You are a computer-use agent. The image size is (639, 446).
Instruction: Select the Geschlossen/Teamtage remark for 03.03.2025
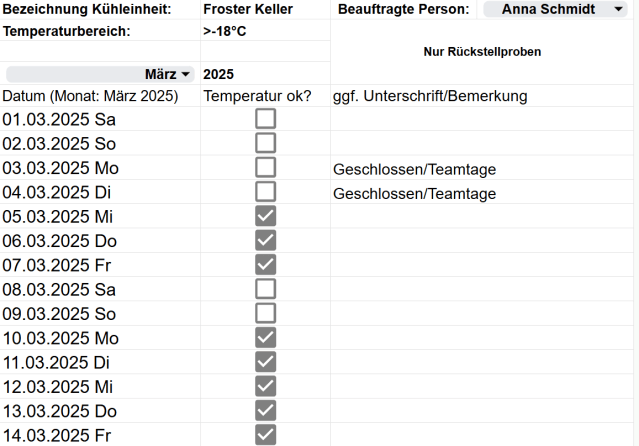pyautogui.click(x=414, y=169)
